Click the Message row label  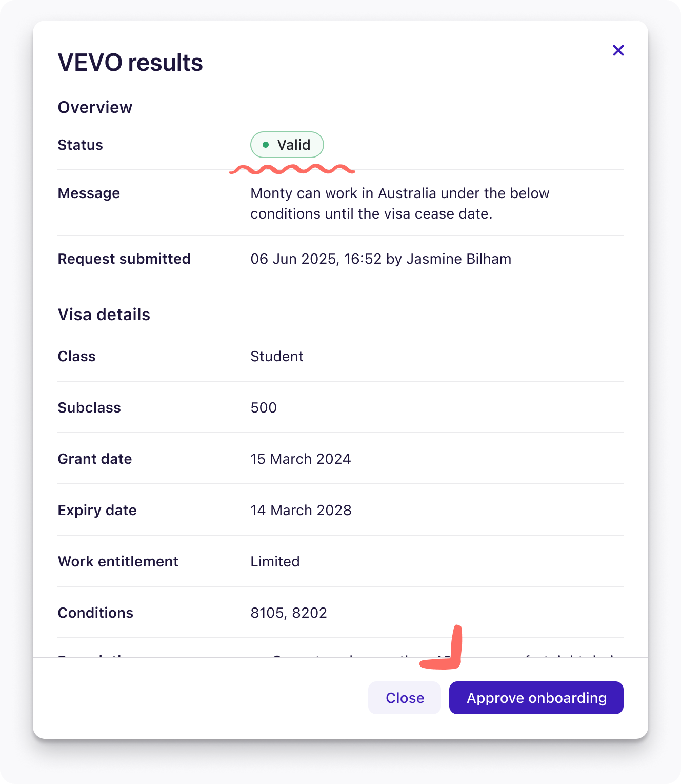click(x=89, y=193)
